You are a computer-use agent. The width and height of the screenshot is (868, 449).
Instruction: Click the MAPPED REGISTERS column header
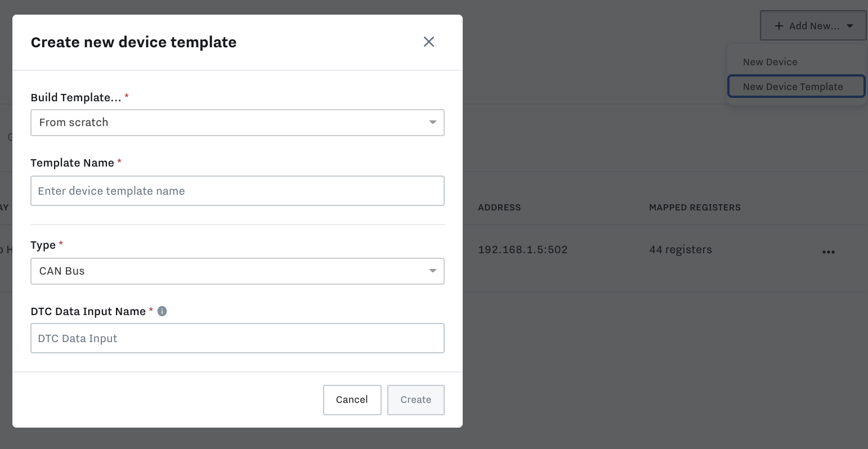coord(695,208)
